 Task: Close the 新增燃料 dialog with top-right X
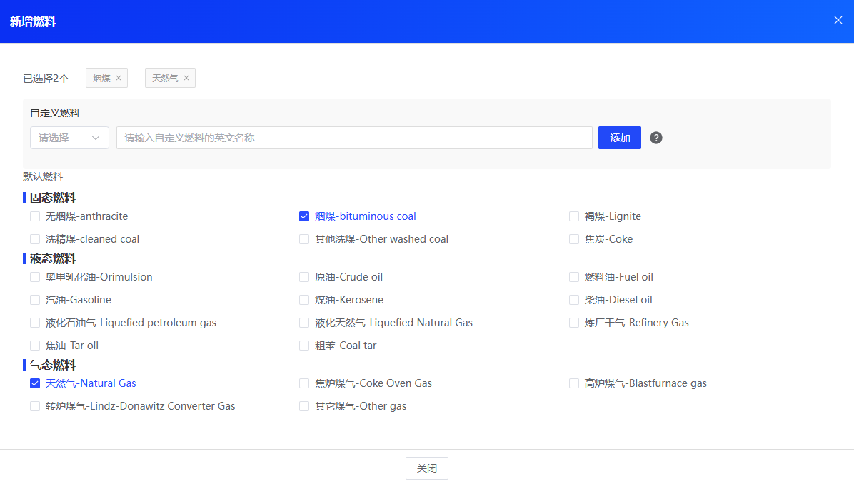(838, 20)
